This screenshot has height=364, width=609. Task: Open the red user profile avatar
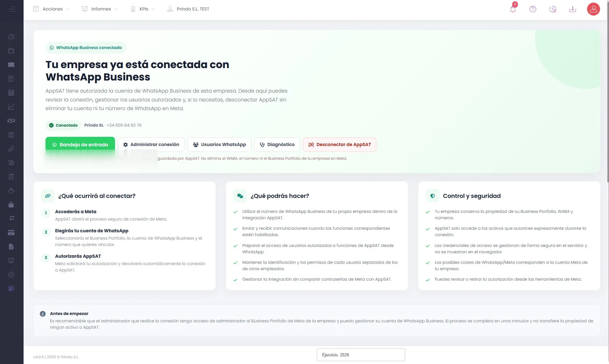point(593,9)
